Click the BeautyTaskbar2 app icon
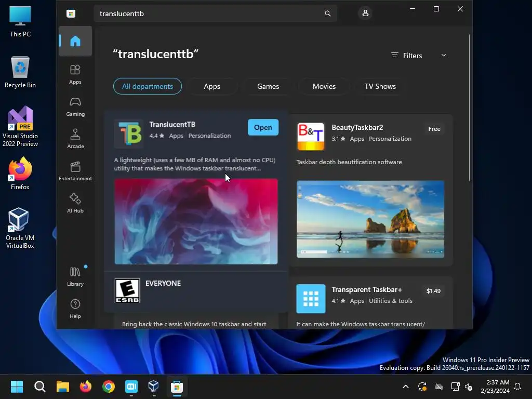The height and width of the screenshot is (399, 532). [x=311, y=137]
